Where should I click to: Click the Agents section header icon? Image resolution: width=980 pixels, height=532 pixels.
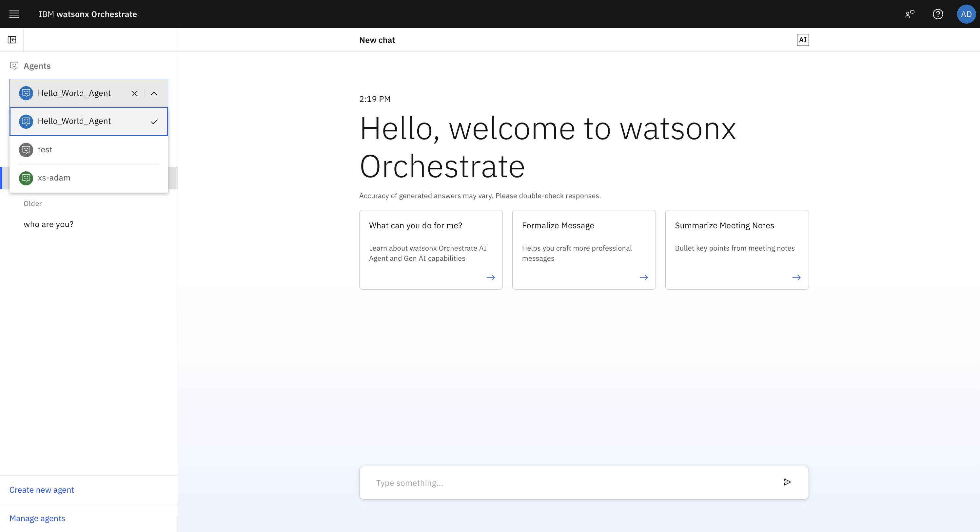point(14,66)
